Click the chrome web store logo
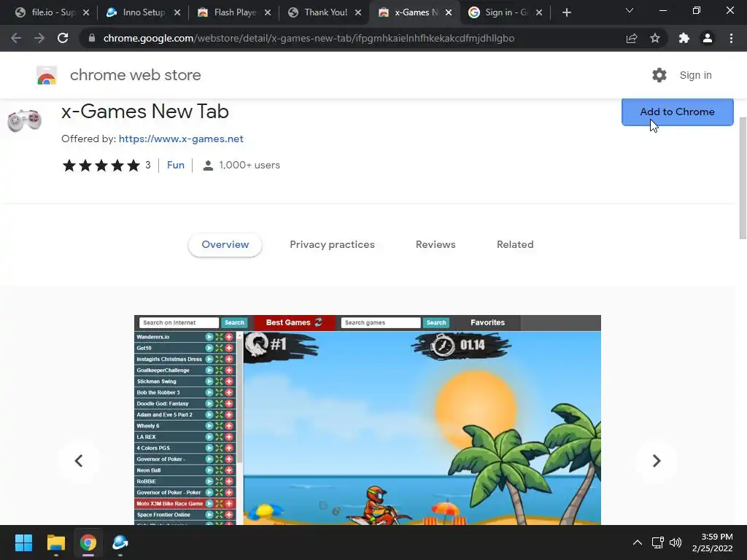 click(x=47, y=75)
